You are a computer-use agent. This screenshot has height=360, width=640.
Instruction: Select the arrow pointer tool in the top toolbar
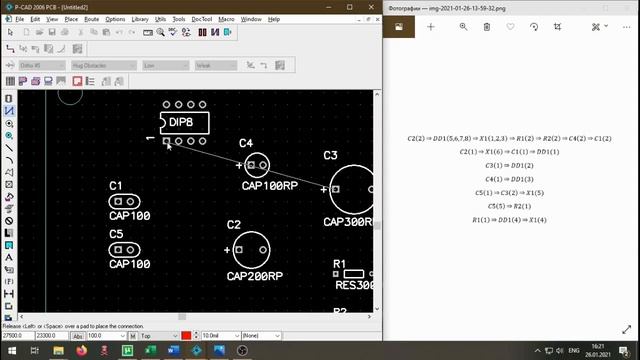click(x=10, y=32)
